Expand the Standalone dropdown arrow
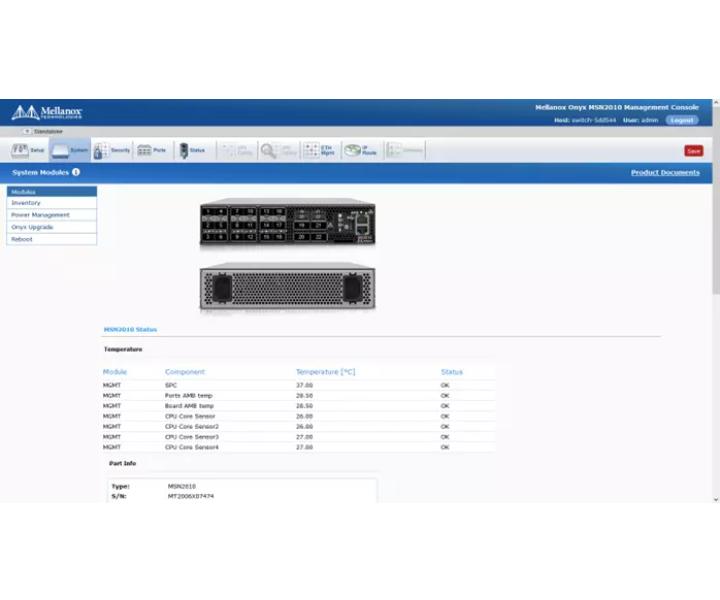The height and width of the screenshot is (600, 720). click(27, 131)
